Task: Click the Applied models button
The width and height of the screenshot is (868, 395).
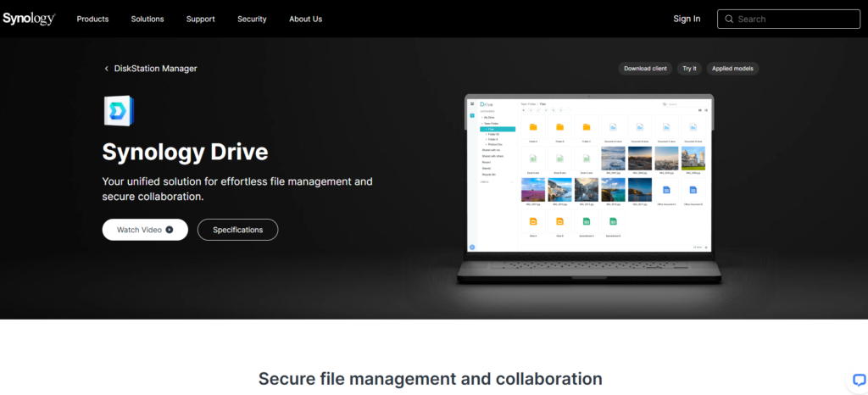Action: click(x=732, y=69)
